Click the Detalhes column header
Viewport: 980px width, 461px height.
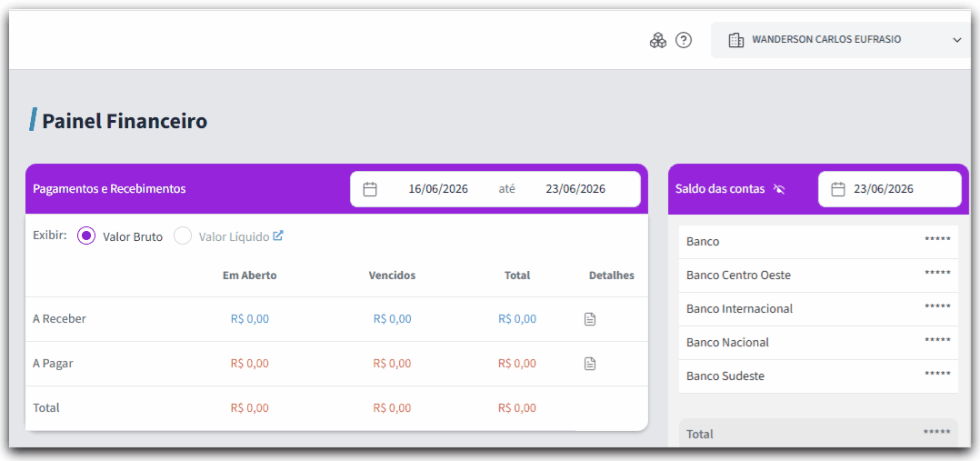(612, 276)
